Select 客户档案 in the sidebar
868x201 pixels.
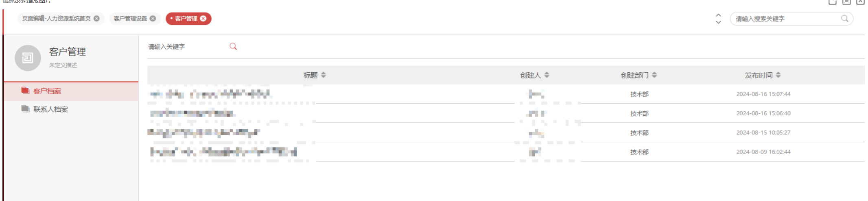[x=47, y=91]
